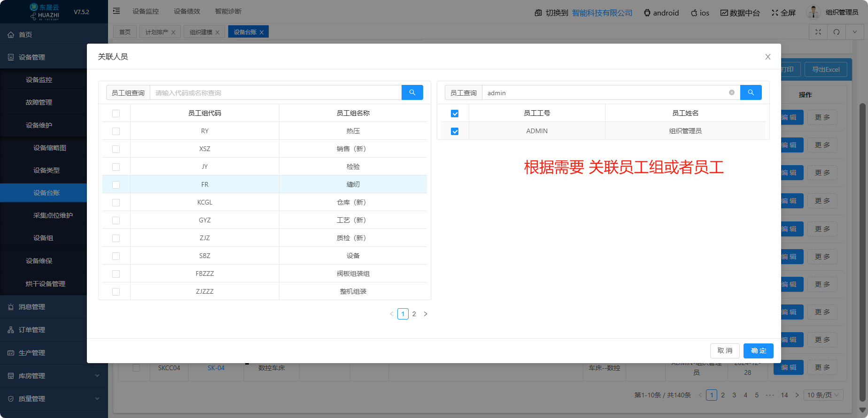
Task: Open page 14 in the background table pagination
Action: [x=784, y=395]
